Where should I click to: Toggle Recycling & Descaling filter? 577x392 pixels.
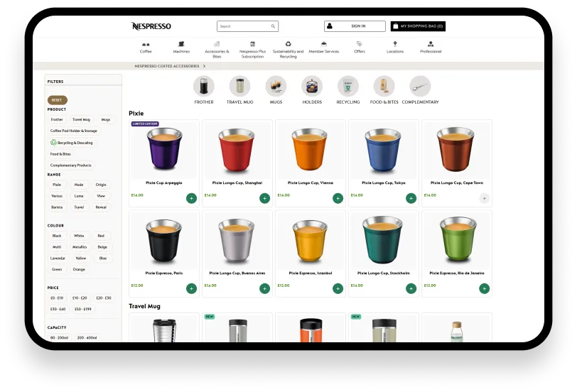pyautogui.click(x=71, y=143)
